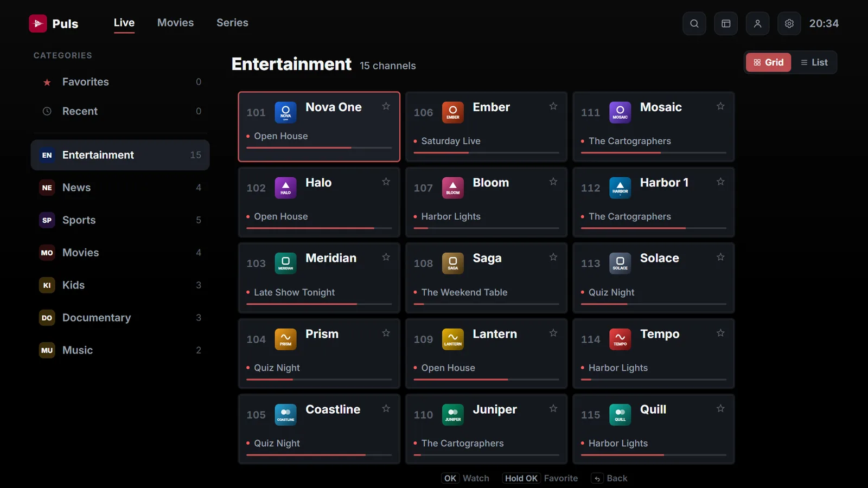
Task: Click the Bloom channel logo
Action: tap(452, 188)
